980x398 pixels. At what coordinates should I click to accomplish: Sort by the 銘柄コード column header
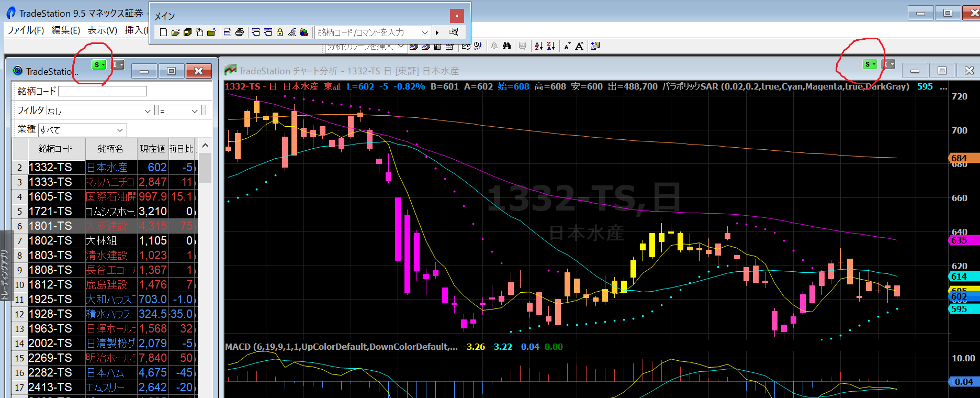[55, 149]
